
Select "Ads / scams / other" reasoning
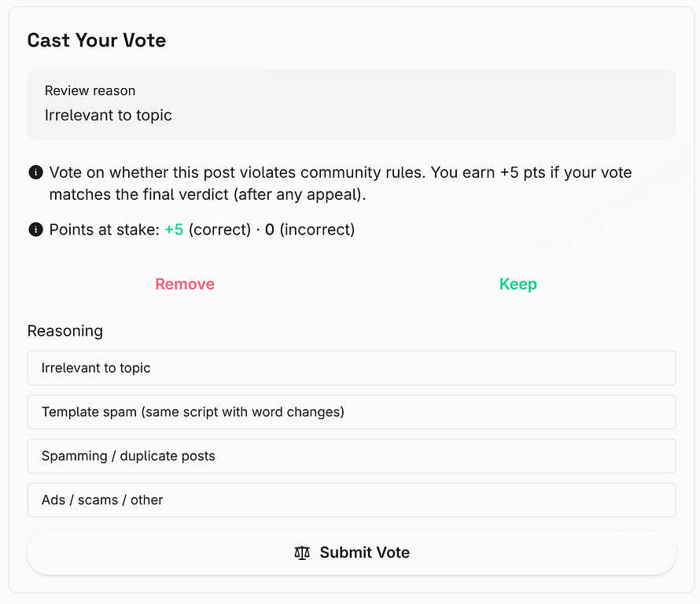click(x=352, y=500)
